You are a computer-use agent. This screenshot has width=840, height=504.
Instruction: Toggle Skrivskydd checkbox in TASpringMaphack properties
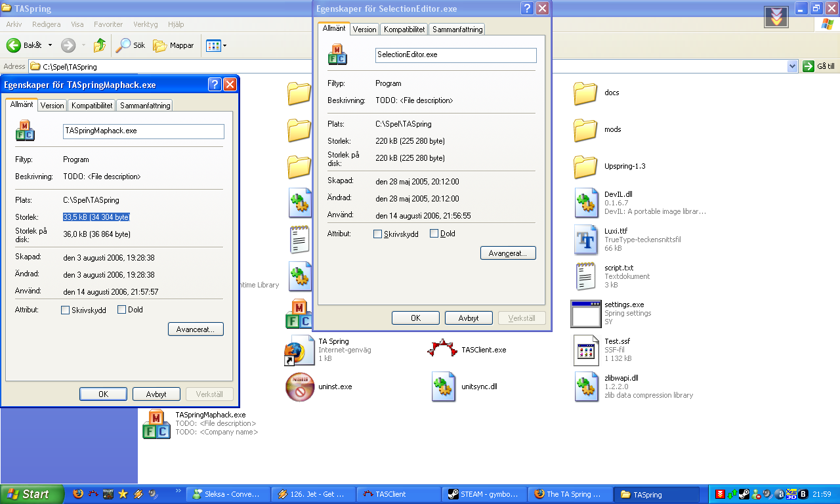pyautogui.click(x=65, y=310)
